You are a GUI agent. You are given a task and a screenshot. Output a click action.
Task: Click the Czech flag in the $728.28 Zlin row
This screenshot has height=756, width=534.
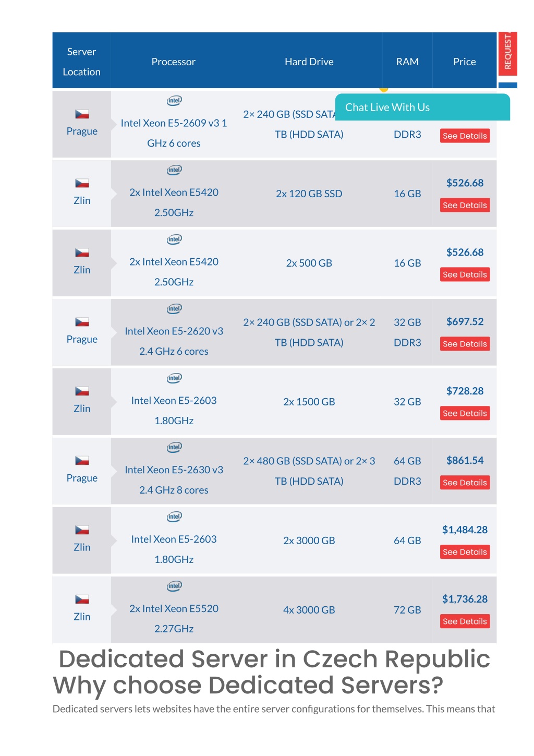click(82, 391)
